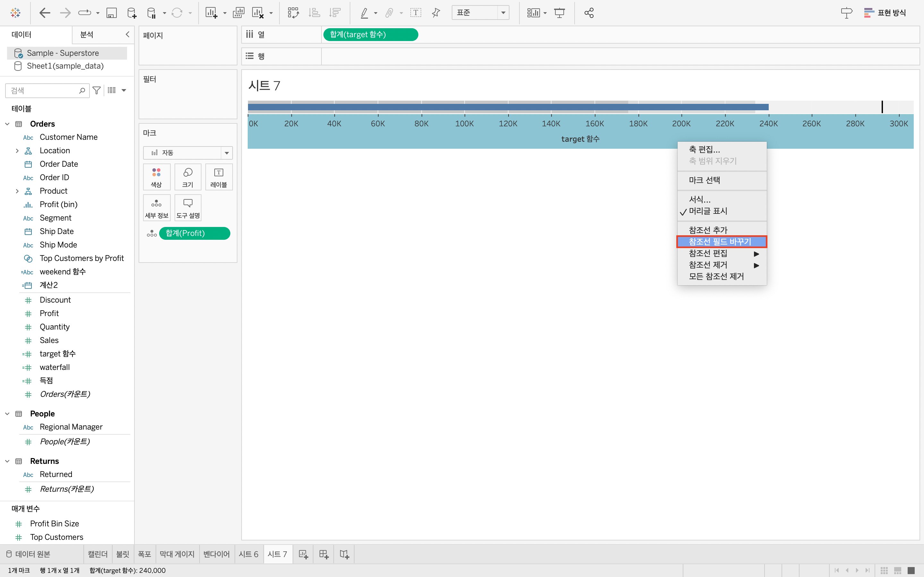Click the add new data source icon
This screenshot has height=577, width=924.
coord(131,13)
